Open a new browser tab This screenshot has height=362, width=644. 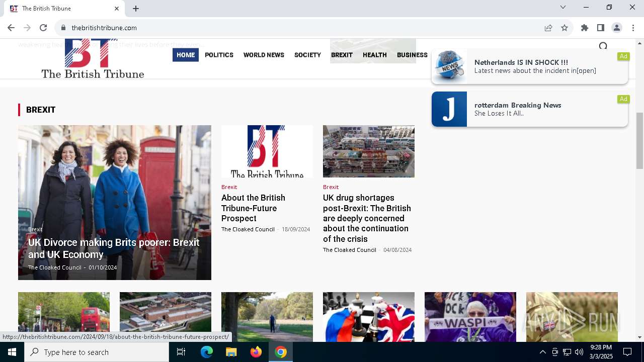pos(136,9)
